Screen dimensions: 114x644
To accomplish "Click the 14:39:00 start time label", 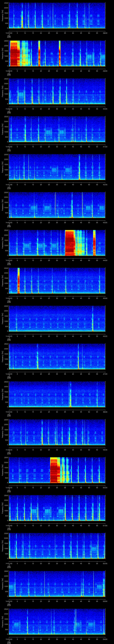I will click(x=9, y=109).
